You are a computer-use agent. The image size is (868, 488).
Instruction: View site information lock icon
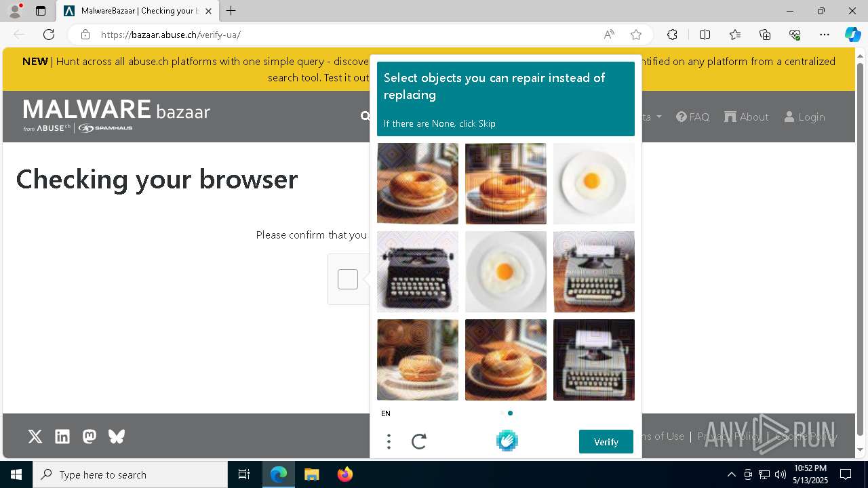(x=85, y=35)
